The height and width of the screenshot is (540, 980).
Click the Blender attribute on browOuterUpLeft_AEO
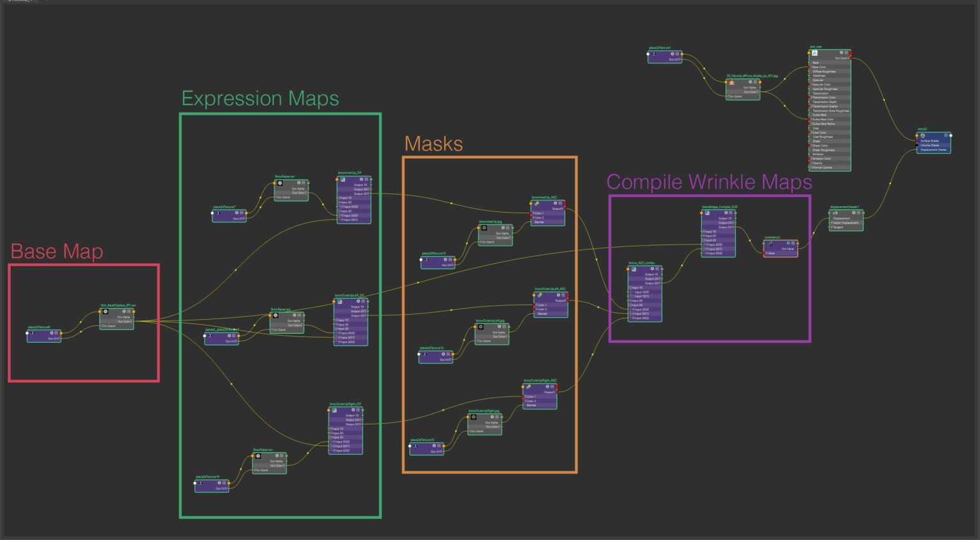pyautogui.click(x=542, y=313)
